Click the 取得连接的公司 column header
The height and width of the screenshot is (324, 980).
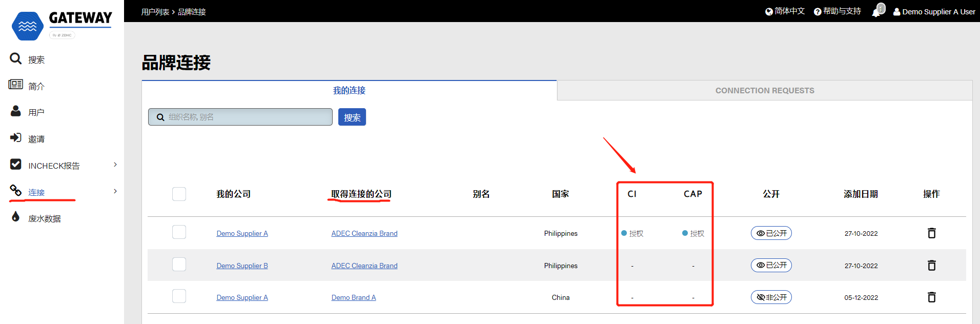pyautogui.click(x=361, y=194)
